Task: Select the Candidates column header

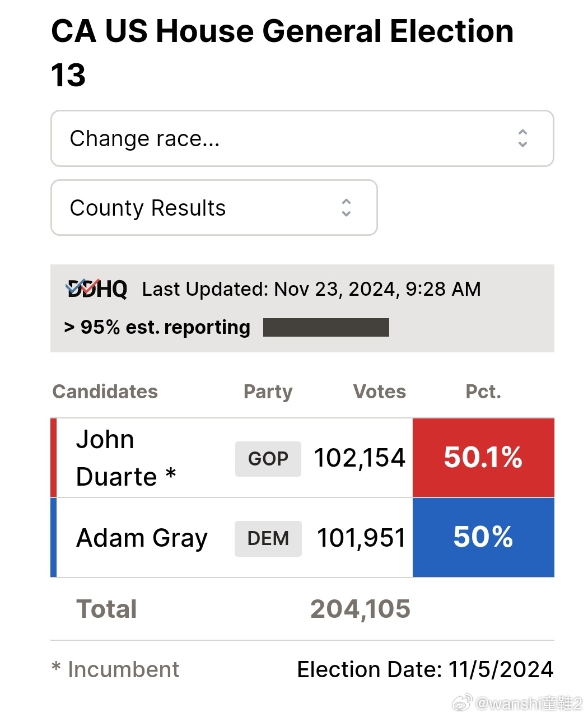Action: click(105, 392)
